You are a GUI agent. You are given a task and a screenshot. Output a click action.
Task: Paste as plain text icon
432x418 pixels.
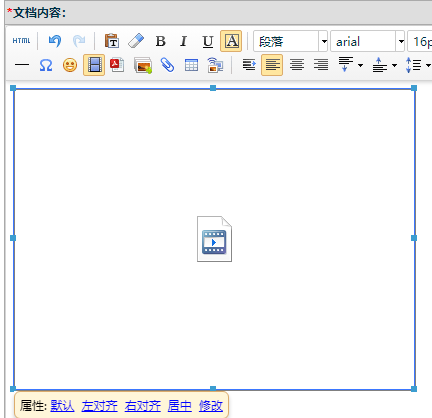pos(112,41)
